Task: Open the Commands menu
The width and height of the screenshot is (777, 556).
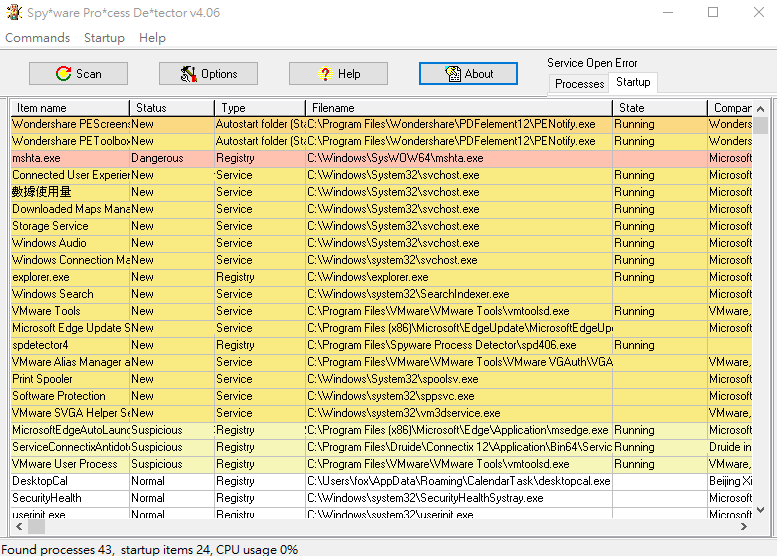Action: pyautogui.click(x=38, y=38)
